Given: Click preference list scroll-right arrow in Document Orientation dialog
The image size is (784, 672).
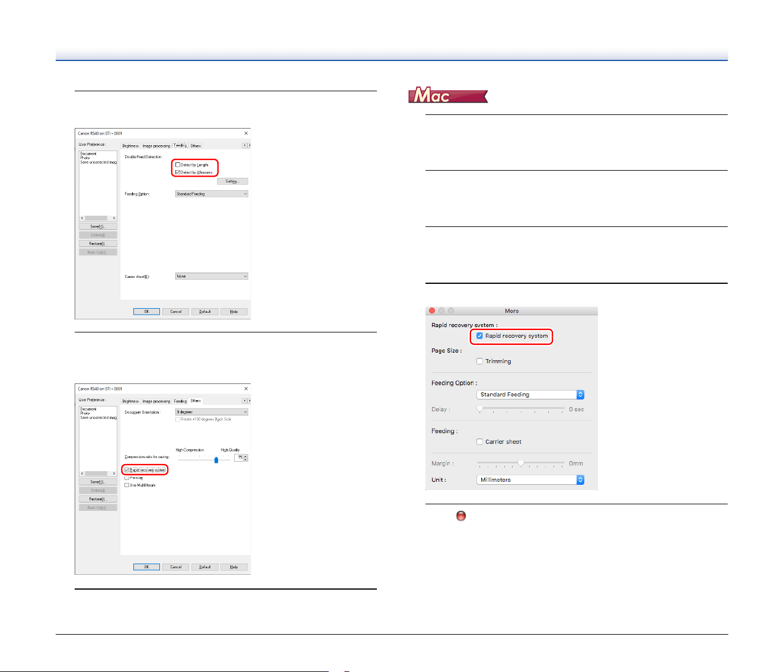Looking at the screenshot, I should point(114,473).
